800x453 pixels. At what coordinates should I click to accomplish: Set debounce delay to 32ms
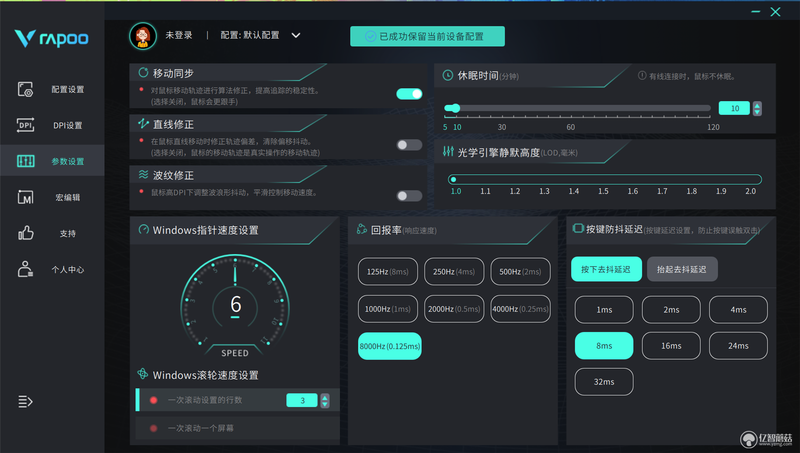click(604, 382)
